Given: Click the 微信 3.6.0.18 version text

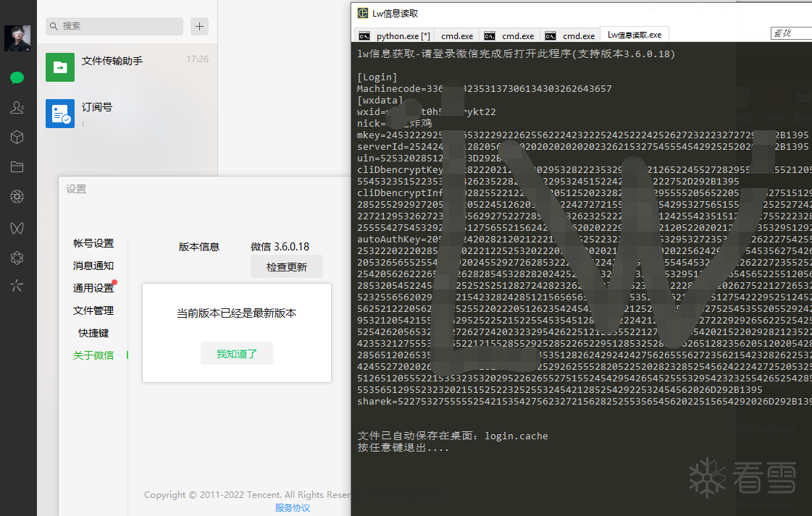Looking at the screenshot, I should pyautogui.click(x=280, y=246).
